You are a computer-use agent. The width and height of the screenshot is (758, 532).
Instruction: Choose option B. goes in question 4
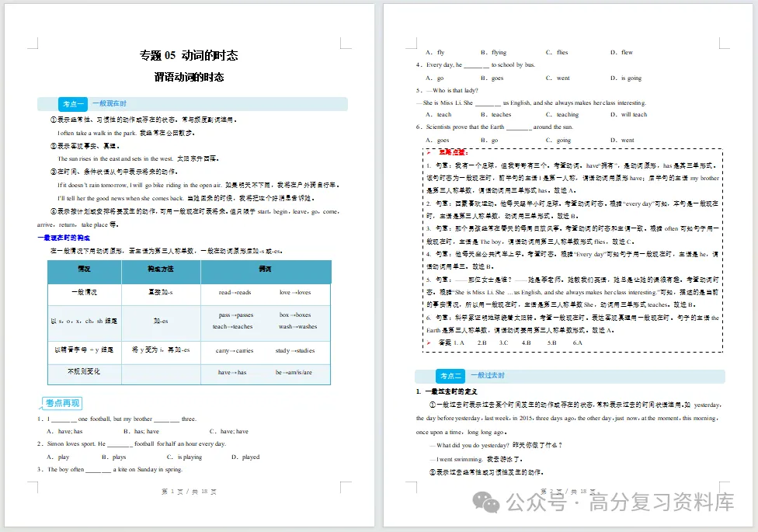pyautogui.click(x=492, y=78)
